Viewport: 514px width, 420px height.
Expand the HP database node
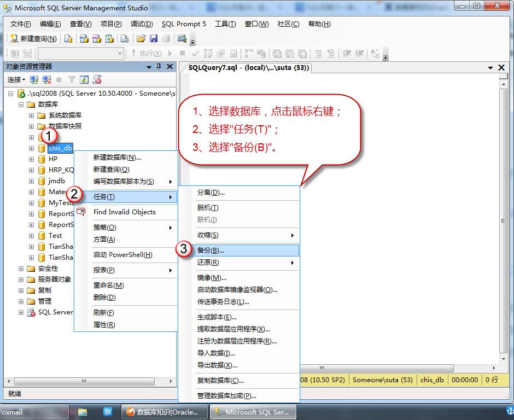click(31, 159)
